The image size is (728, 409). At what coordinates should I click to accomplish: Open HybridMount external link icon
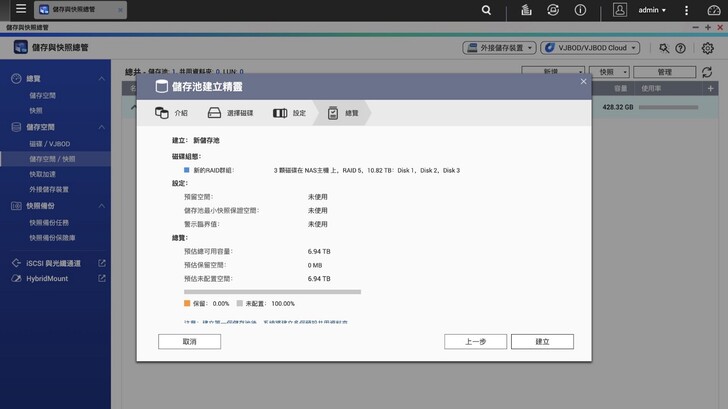click(102, 278)
